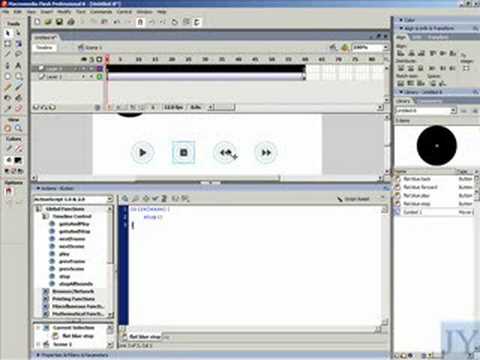Select the Free Transform tool
Image resolution: width=480 pixels, height=360 pixels.
(8, 44)
